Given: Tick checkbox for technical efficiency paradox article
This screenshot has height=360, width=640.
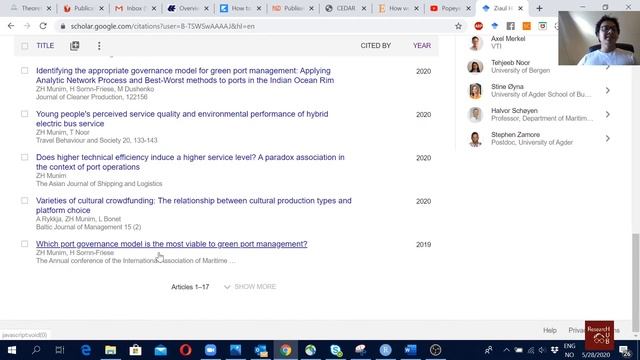Looking at the screenshot, I should pos(24,157).
